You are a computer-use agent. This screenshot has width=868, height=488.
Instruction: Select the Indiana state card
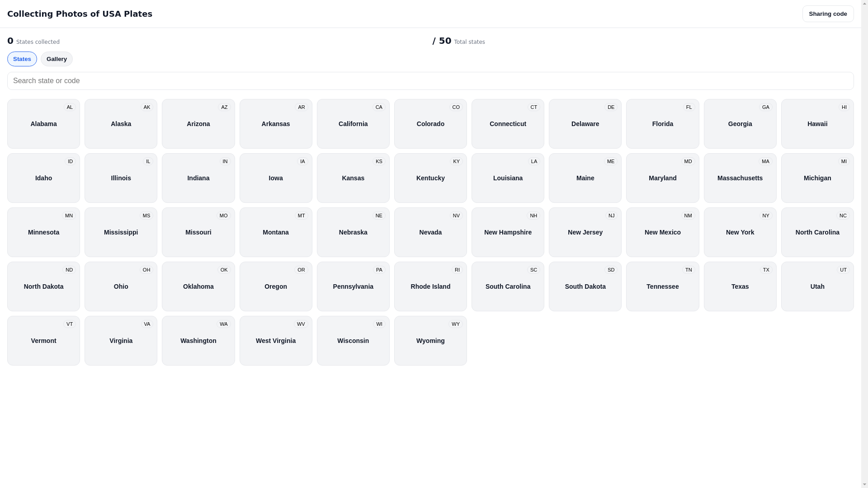(x=198, y=178)
